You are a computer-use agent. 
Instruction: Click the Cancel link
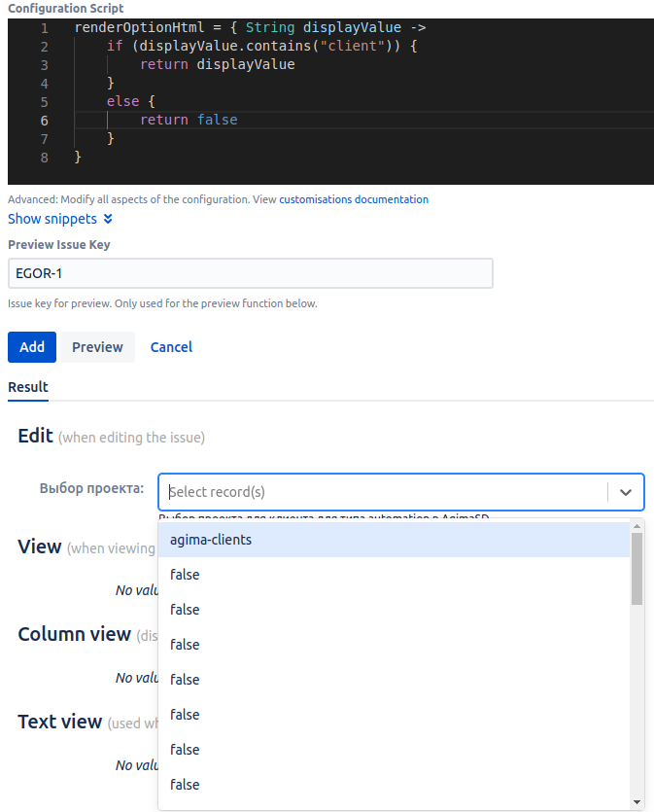click(171, 347)
